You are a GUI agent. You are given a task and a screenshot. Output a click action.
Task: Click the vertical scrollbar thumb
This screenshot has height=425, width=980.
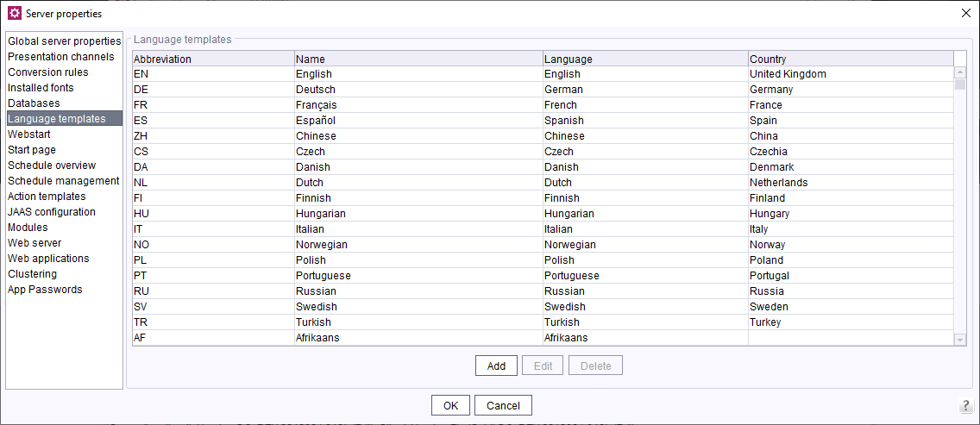coord(960,85)
